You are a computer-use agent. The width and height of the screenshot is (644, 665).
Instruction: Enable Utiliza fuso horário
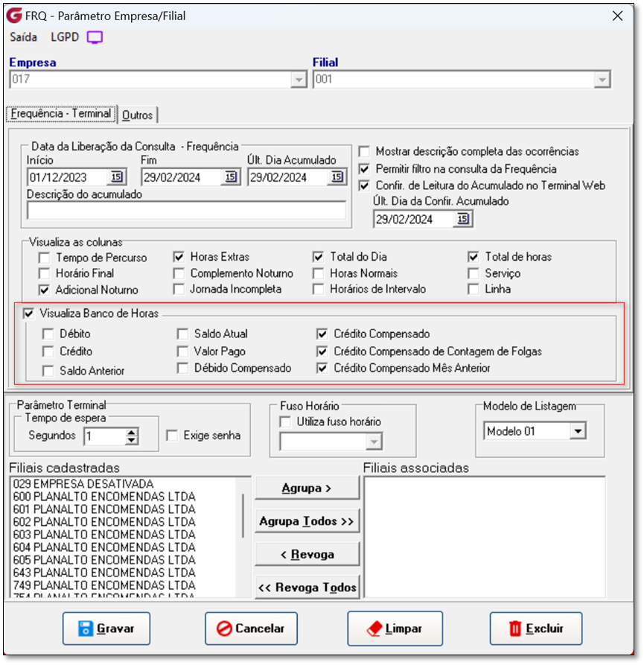[285, 421]
